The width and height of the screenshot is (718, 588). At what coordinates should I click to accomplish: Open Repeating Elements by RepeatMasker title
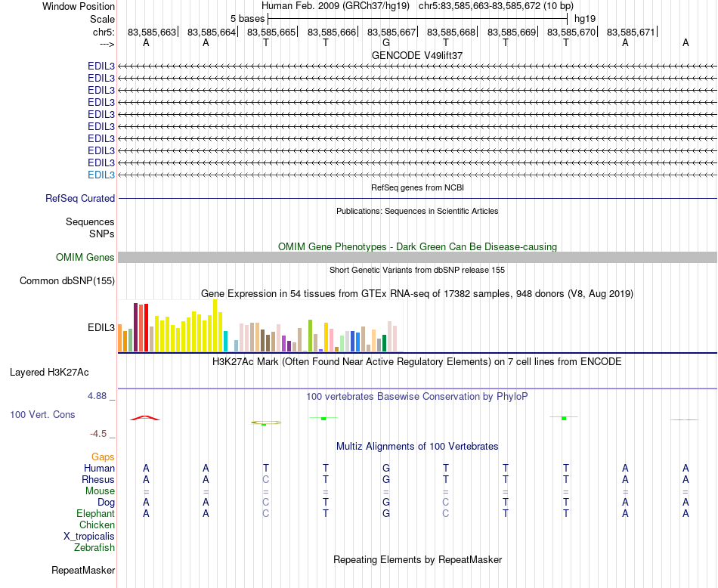point(417,559)
